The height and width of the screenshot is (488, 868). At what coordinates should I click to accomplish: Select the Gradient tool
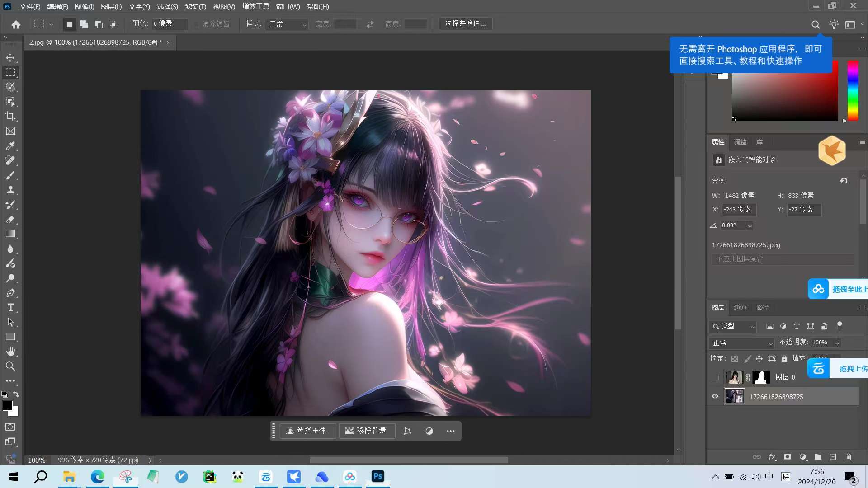coord(10,234)
